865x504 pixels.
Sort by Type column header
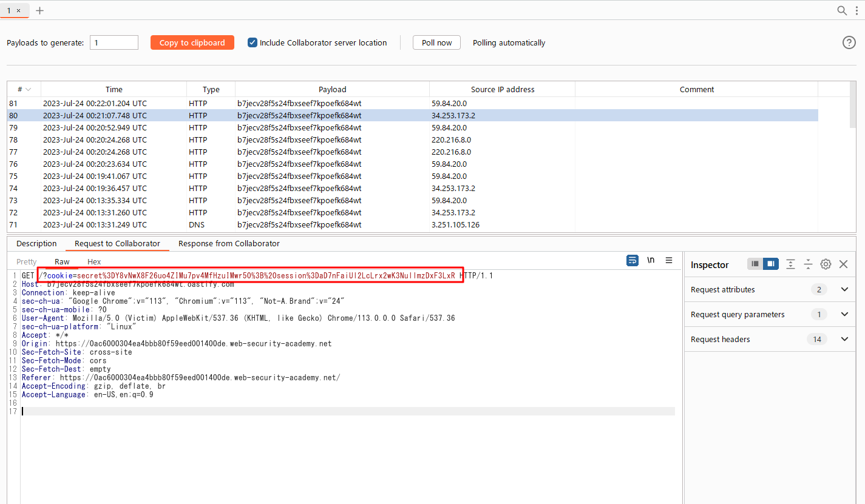[x=211, y=89]
